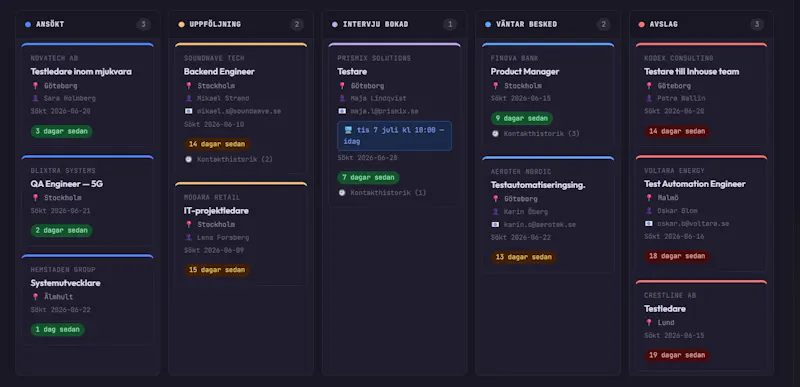Screen dimensions: 800x387
Task: Click the green badge 1 dag sedan
Action: click(58, 330)
